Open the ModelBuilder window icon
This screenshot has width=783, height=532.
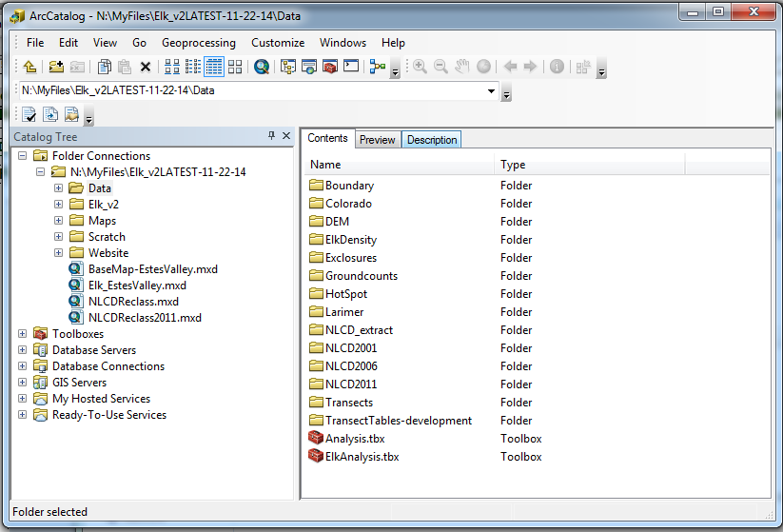(x=377, y=67)
